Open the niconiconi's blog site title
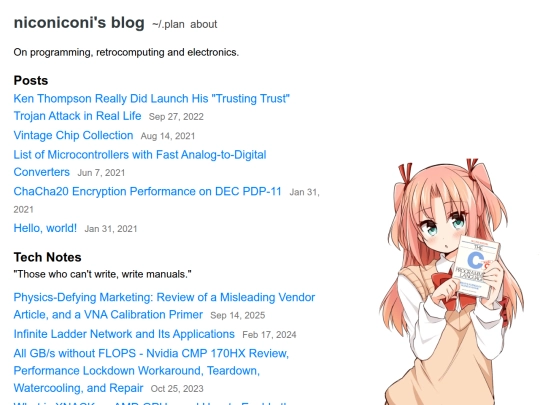 click(x=79, y=23)
